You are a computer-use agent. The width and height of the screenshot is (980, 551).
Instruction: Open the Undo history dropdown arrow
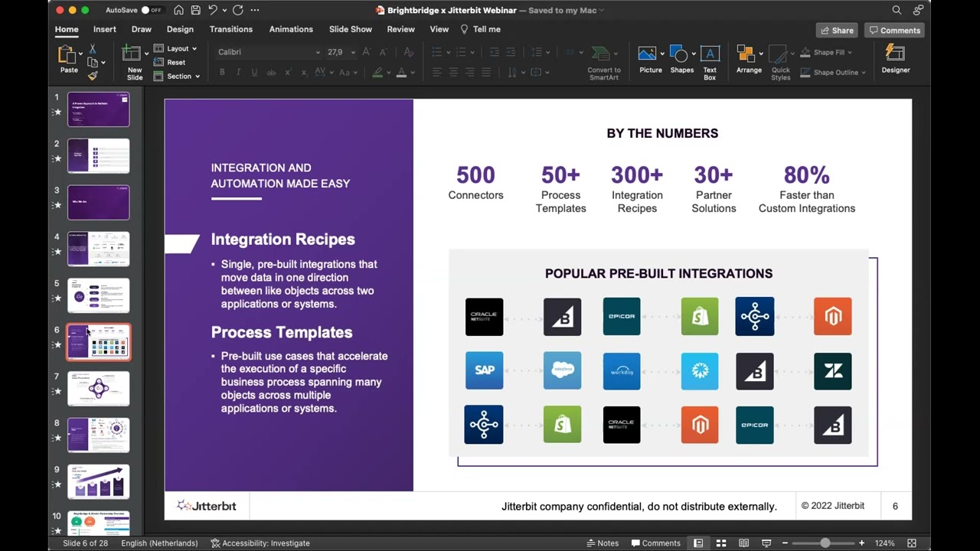pos(224,10)
